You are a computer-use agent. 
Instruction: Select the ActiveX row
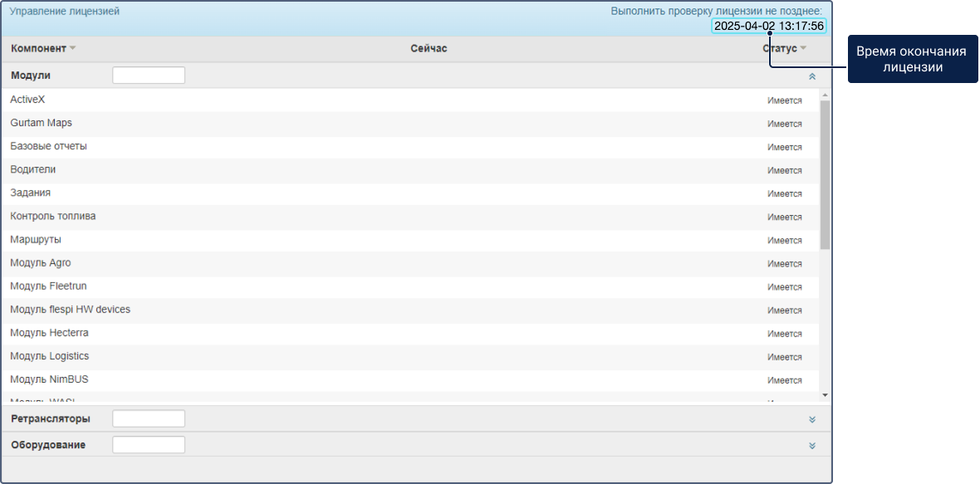(410, 100)
